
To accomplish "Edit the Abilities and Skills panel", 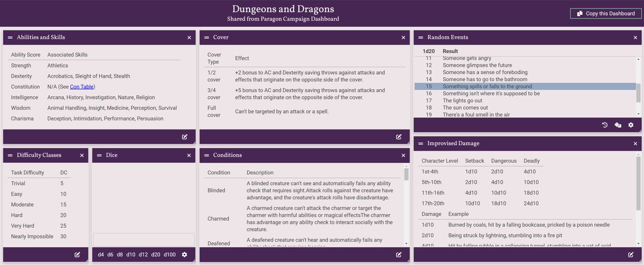I will pos(185,137).
